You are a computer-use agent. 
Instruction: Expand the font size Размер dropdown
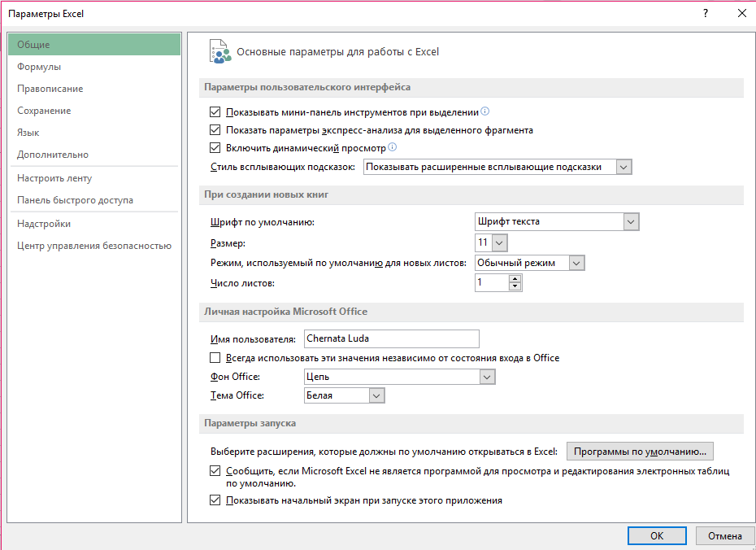pyautogui.click(x=499, y=242)
